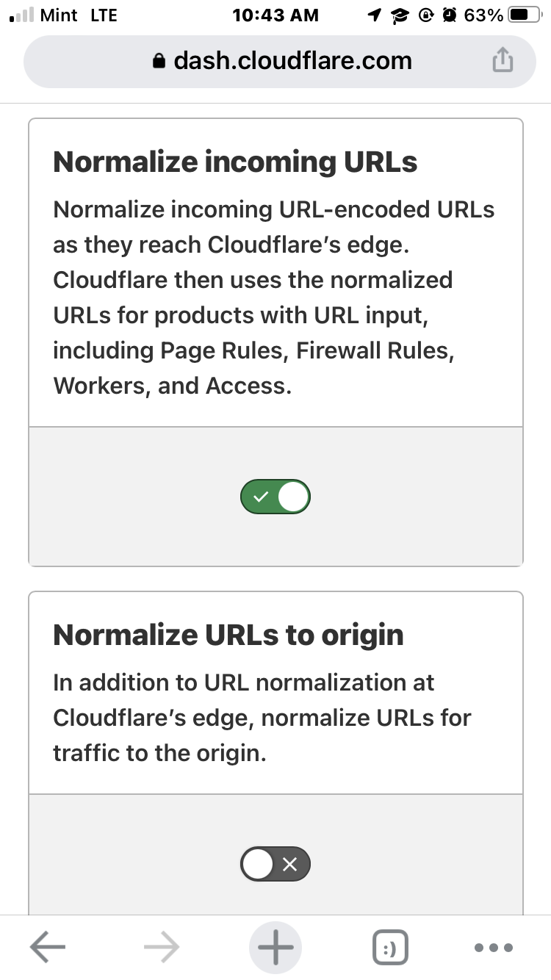This screenshot has width=551, height=980.
Task: Tap the alarm clock status icon
Action: (x=450, y=15)
